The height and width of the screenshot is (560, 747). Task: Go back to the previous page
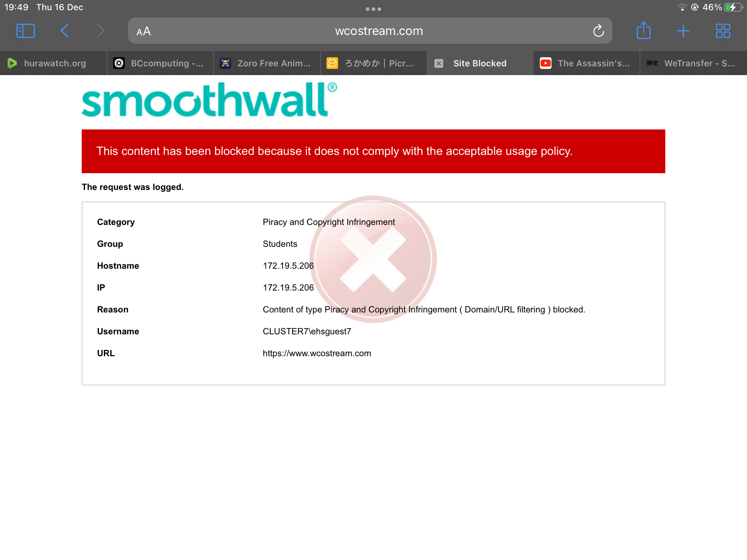tap(65, 31)
